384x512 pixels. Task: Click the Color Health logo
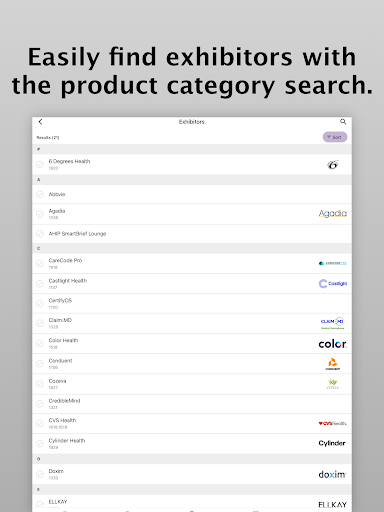point(332,344)
